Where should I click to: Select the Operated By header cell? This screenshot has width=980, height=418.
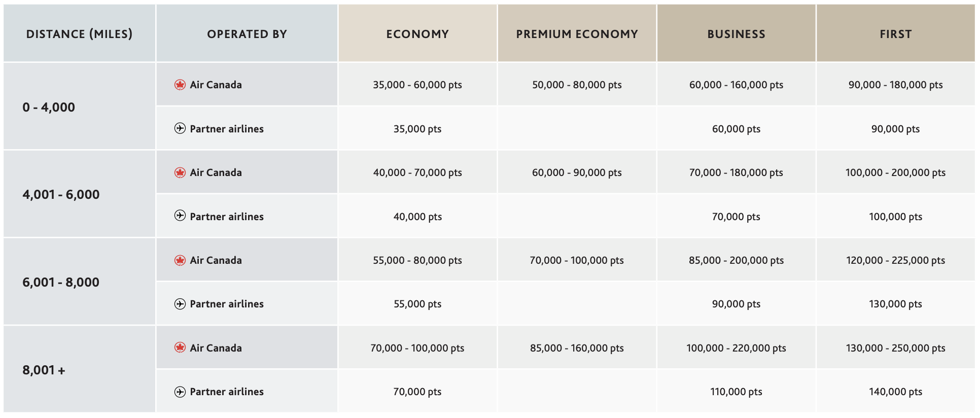coord(247,34)
